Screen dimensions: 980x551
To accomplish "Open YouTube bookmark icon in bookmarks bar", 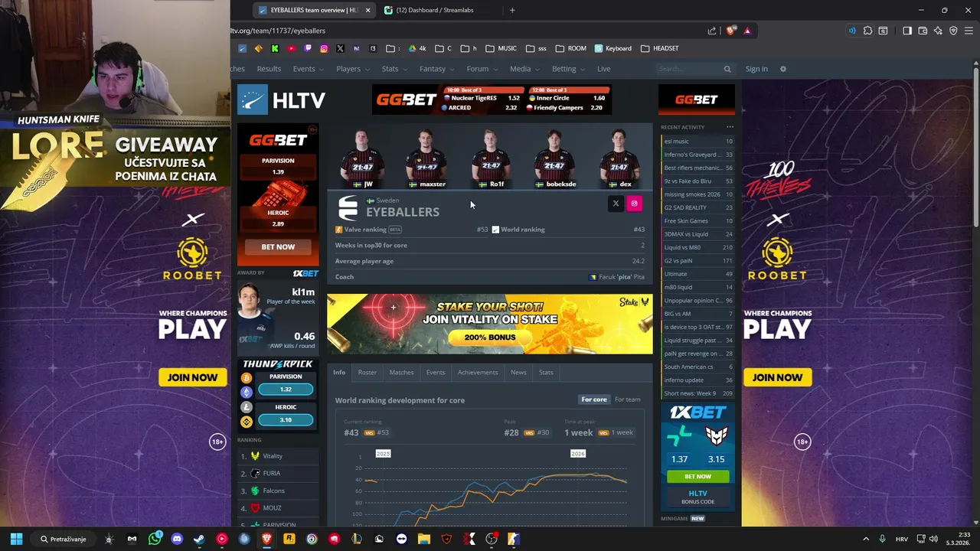I will (291, 48).
